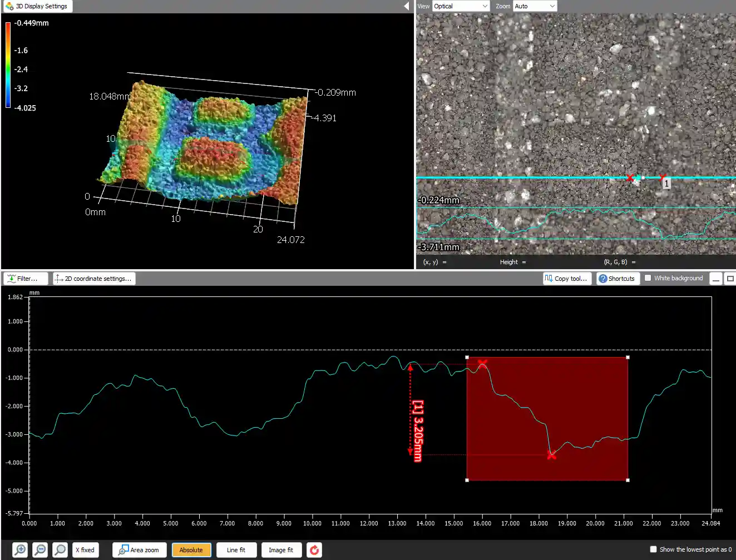This screenshot has height=560, width=736.
Task: Select the red measurement region on the profile
Action: (548, 419)
